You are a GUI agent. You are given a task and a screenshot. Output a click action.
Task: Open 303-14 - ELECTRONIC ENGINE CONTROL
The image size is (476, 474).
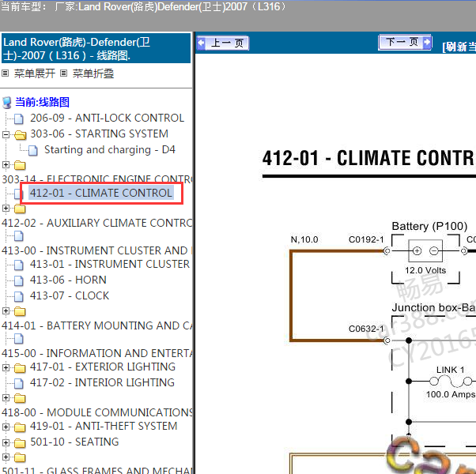96,179
